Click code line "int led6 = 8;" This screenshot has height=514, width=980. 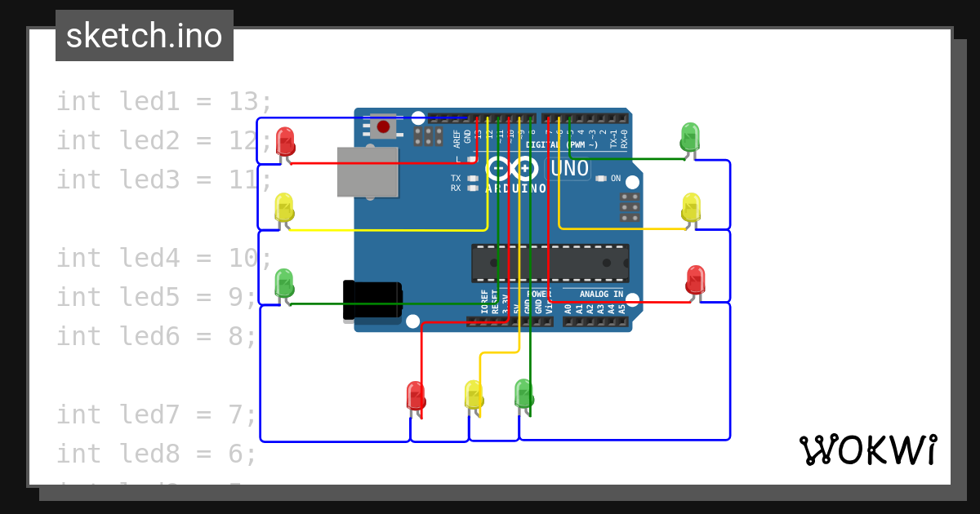pos(156,336)
